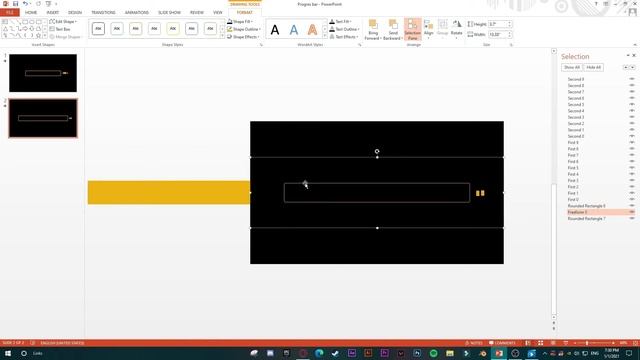The height and width of the screenshot is (360, 640).
Task: Click the disabled Group button in Arrange
Action: point(442,28)
